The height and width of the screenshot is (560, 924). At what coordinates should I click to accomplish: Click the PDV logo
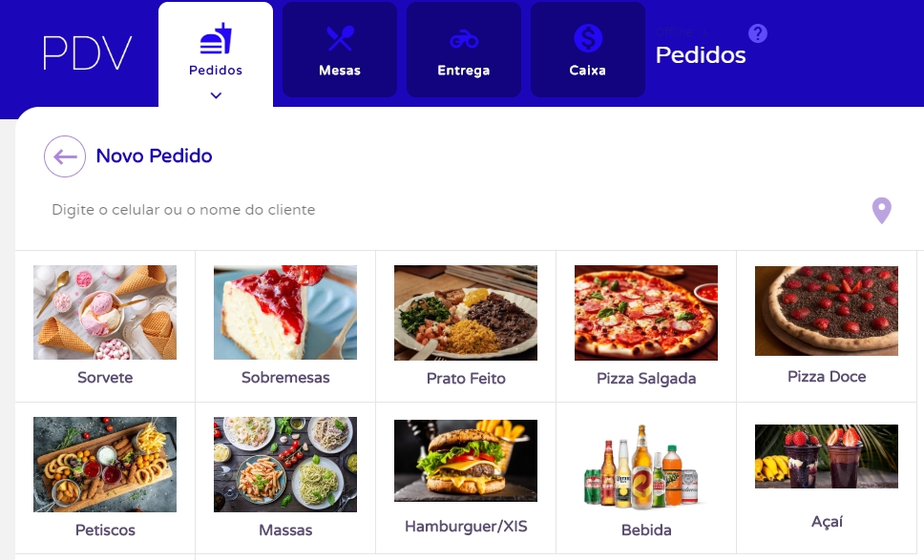coord(87,53)
